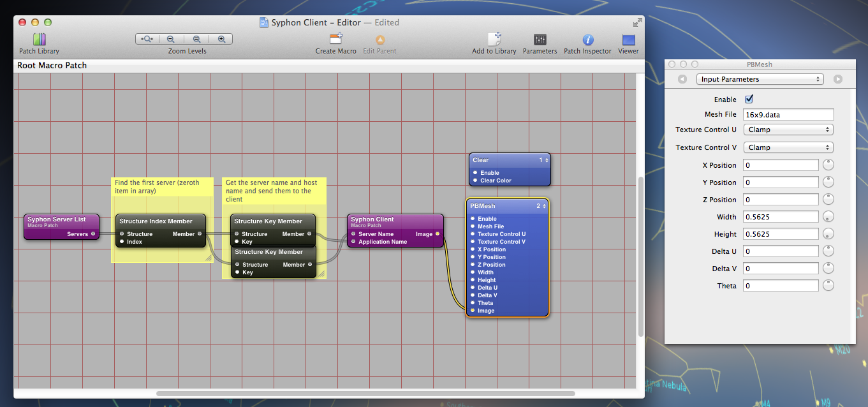Click the Root Macro Patch breadcrumb
This screenshot has height=407, width=868.
[x=52, y=66]
